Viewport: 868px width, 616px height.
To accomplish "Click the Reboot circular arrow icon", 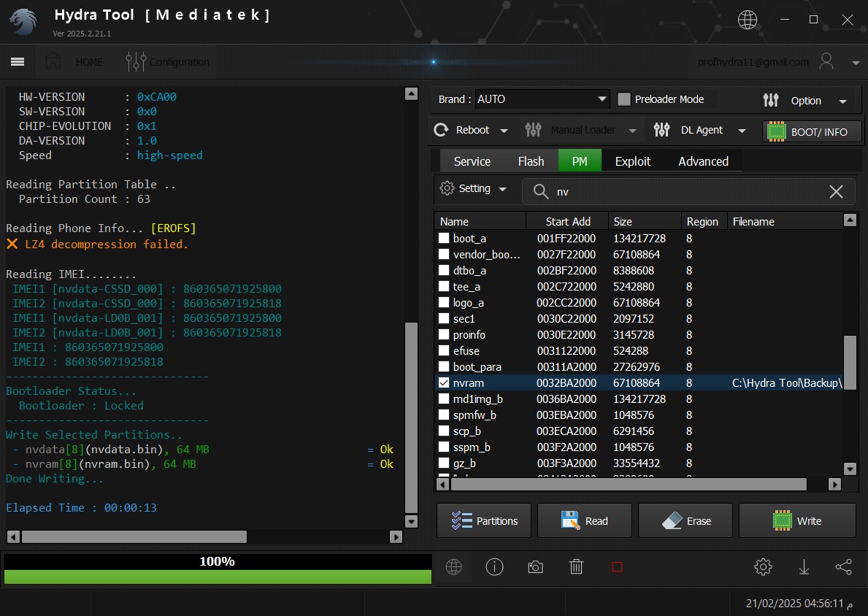I will (x=441, y=130).
